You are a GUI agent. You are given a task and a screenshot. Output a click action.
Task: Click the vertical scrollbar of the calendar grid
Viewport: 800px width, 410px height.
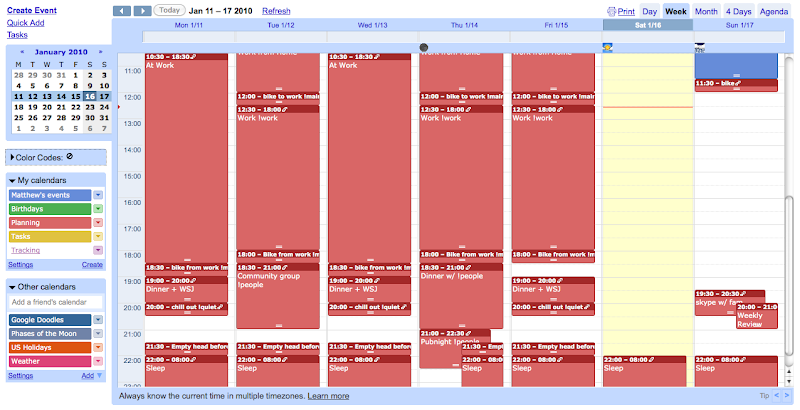pyautogui.click(x=789, y=275)
